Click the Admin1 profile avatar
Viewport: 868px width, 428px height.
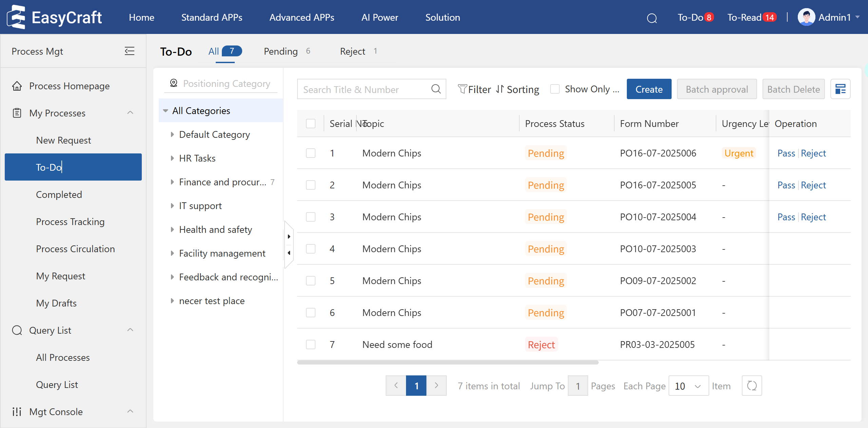coord(806,17)
